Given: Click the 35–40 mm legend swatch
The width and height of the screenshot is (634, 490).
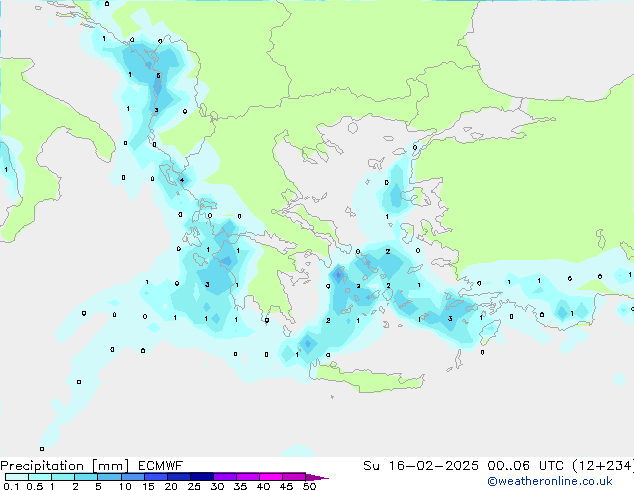Looking at the screenshot, I should click(x=247, y=477).
